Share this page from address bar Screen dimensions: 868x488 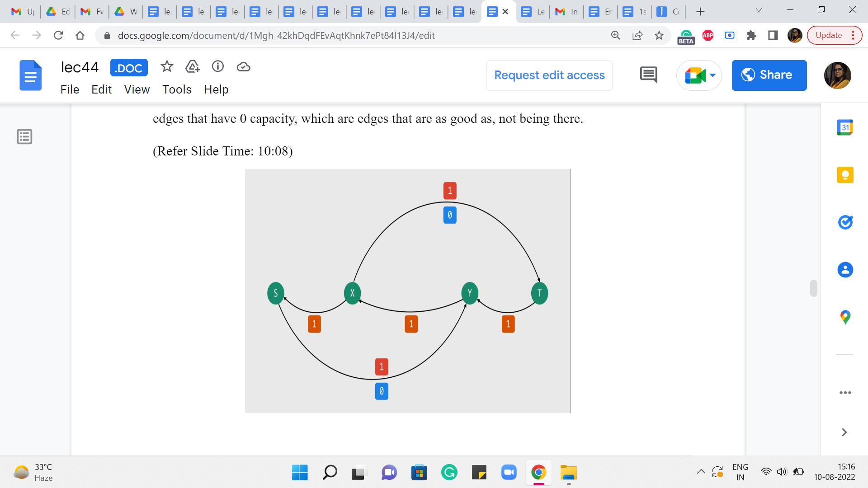coord(637,35)
